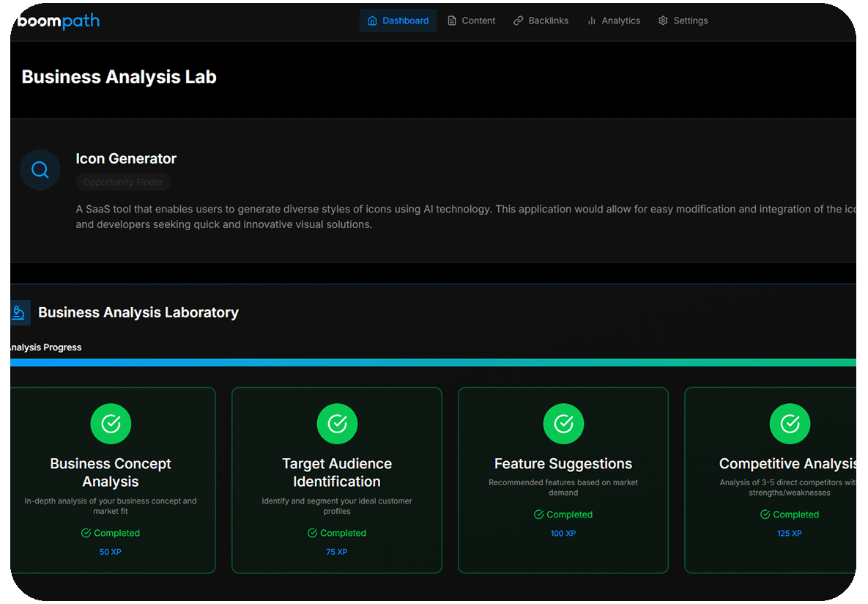Viewport: 868px width, 604px height.
Task: Click the 75 XP label
Action: click(336, 552)
